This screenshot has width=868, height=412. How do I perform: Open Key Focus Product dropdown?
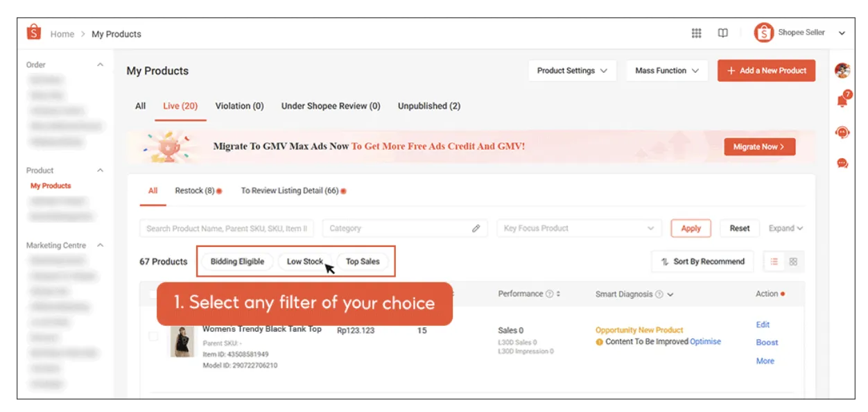(578, 228)
